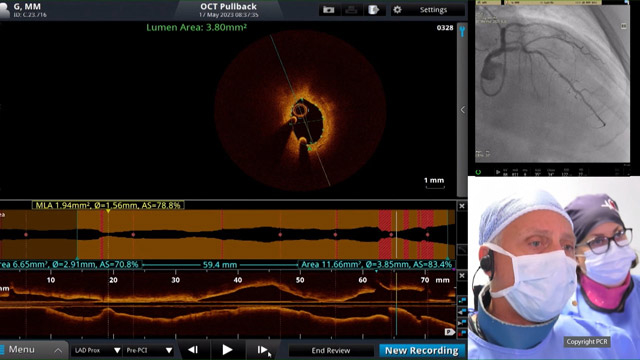Click the dimmed edit icon beside lumen profile
The width and height of the screenshot is (640, 360).
point(462,249)
